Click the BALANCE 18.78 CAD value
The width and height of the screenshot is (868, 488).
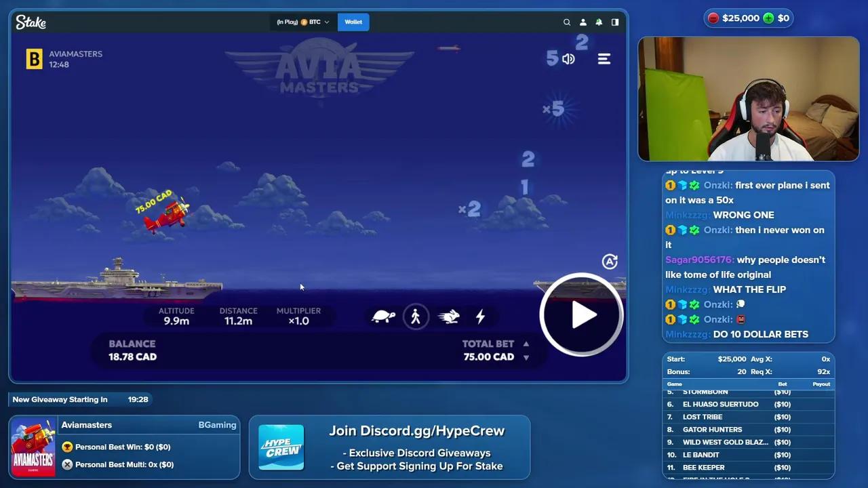[x=132, y=357]
